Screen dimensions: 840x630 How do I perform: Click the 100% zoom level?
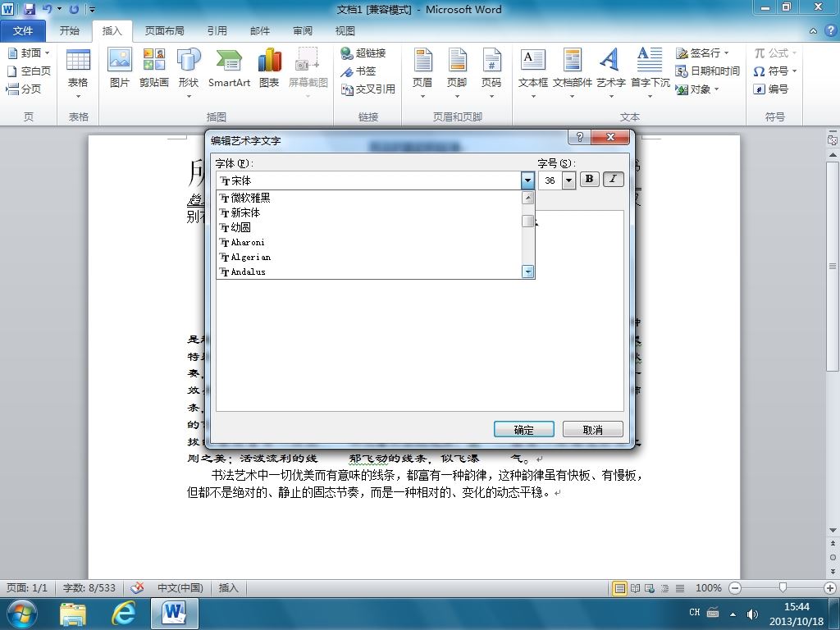tap(708, 588)
